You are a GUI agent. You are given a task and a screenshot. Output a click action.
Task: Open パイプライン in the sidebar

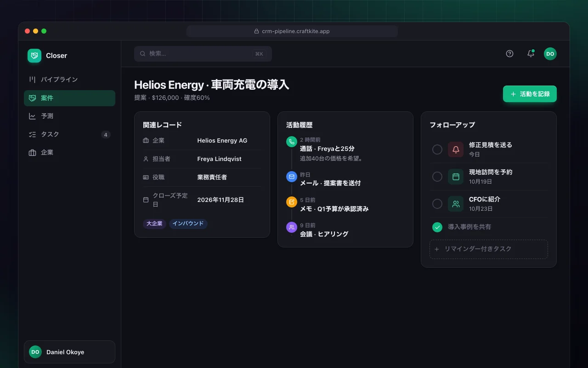point(69,80)
